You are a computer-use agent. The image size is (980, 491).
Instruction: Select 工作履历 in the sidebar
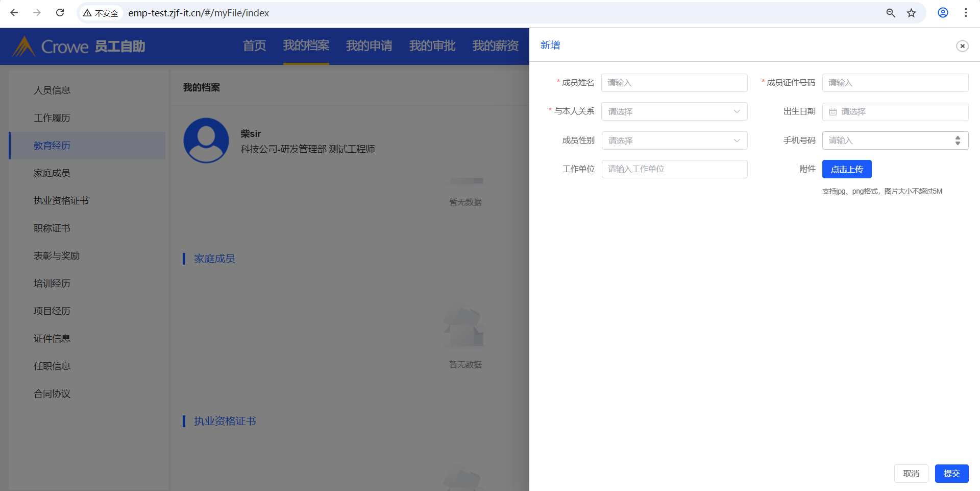87,118
